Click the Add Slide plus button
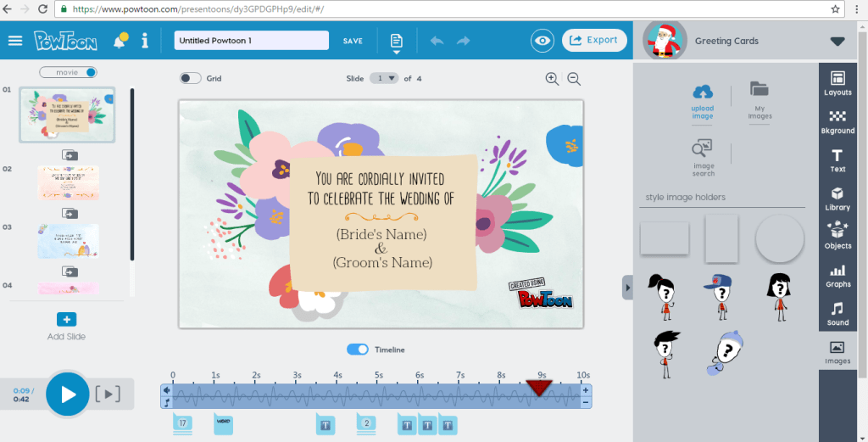 (x=66, y=320)
